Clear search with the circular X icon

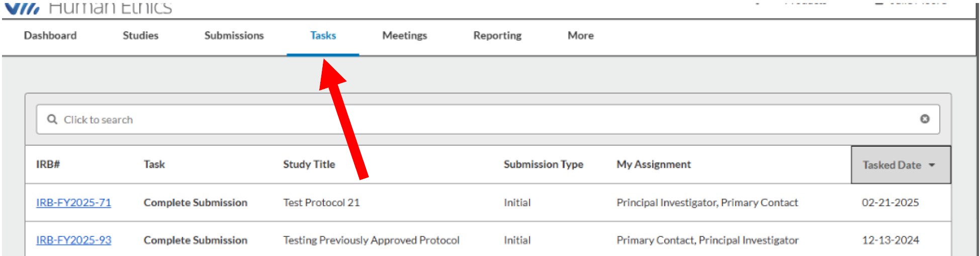point(925,119)
